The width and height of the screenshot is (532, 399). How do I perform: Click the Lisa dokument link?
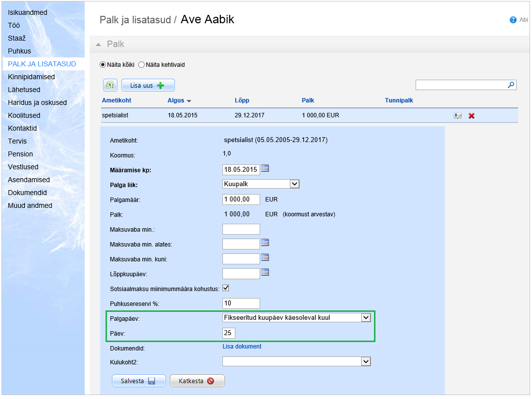242,347
